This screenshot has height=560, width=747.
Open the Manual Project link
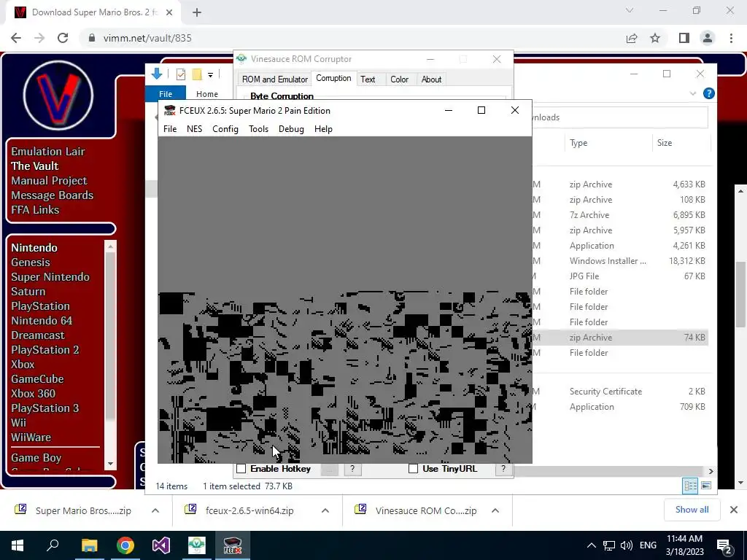[x=49, y=181]
